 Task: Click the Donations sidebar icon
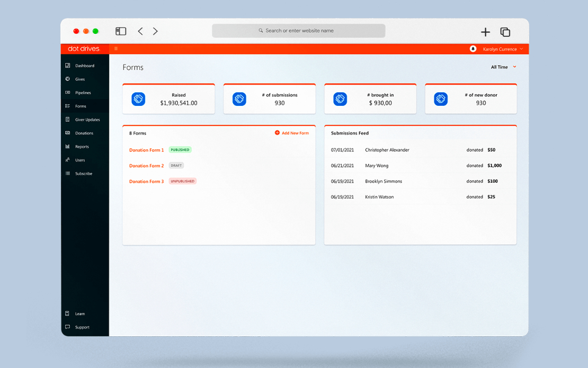tap(67, 133)
